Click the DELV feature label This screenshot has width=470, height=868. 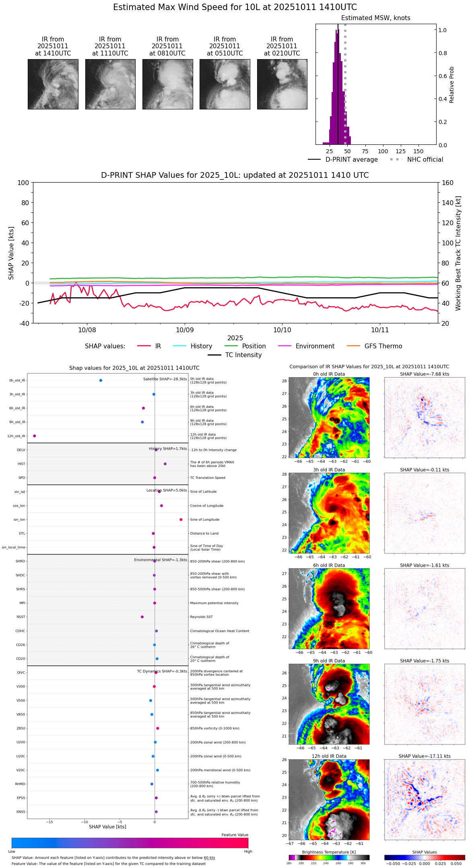pyautogui.click(x=21, y=450)
